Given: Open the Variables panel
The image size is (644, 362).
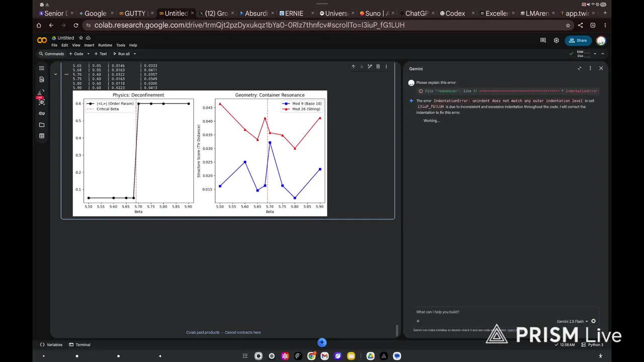Looking at the screenshot, I should click(51, 345).
